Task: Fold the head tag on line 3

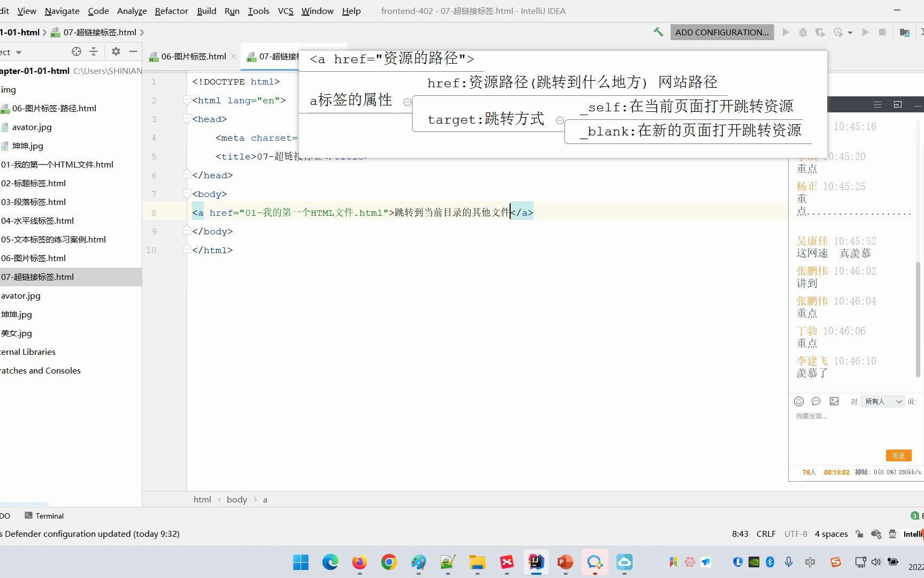Action: (187, 119)
